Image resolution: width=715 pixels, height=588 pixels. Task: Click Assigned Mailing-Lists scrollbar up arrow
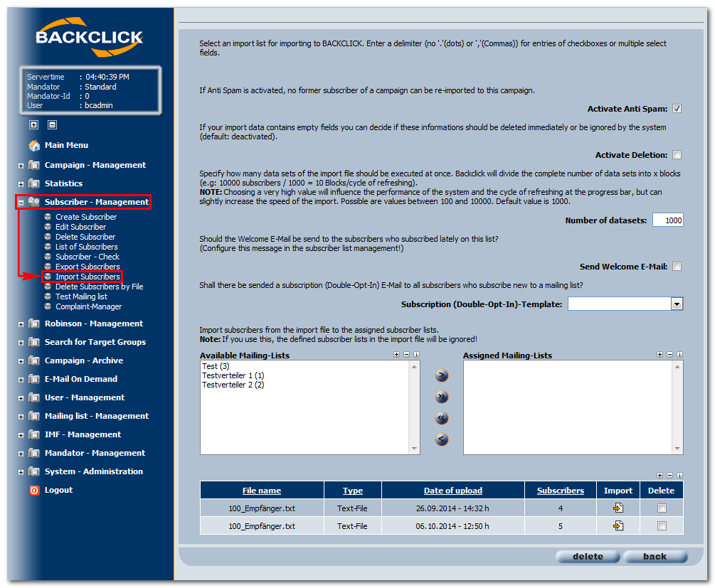tap(677, 367)
